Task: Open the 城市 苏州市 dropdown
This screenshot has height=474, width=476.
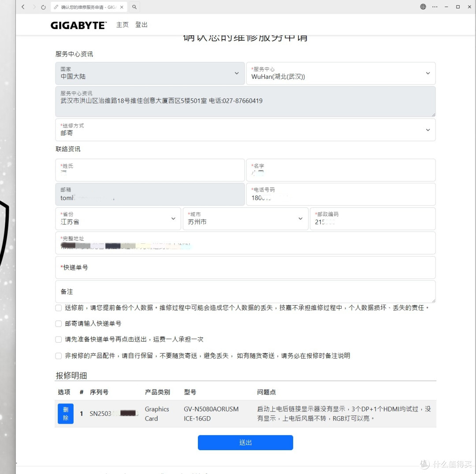Action: [x=245, y=219]
